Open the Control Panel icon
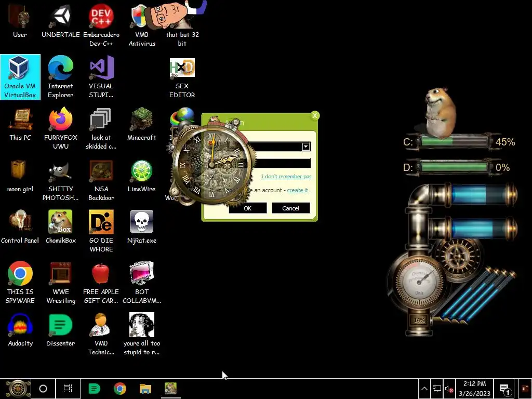 pyautogui.click(x=20, y=227)
